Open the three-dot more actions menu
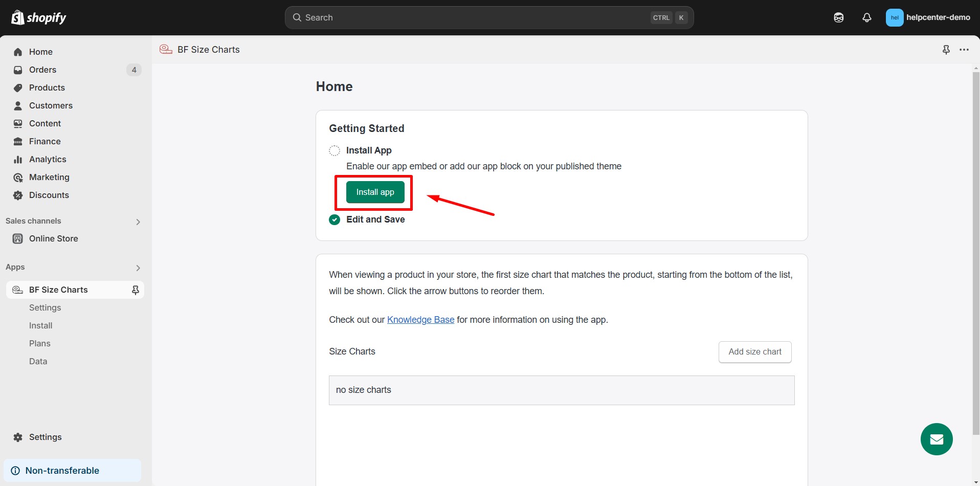Image resolution: width=980 pixels, height=486 pixels. coord(964,50)
